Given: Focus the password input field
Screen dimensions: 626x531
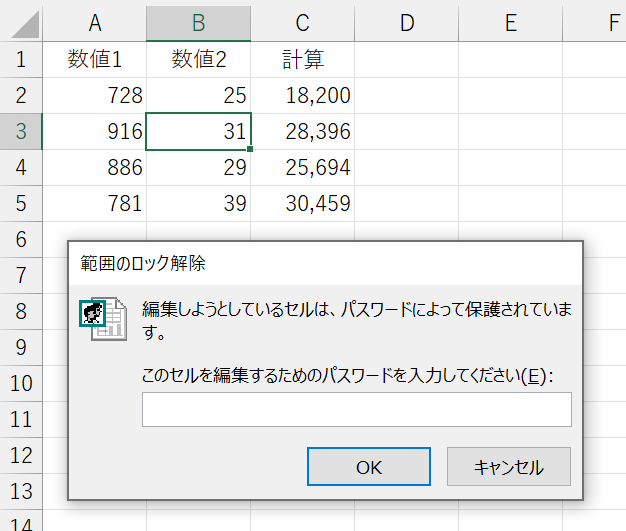Looking at the screenshot, I should 356,410.
